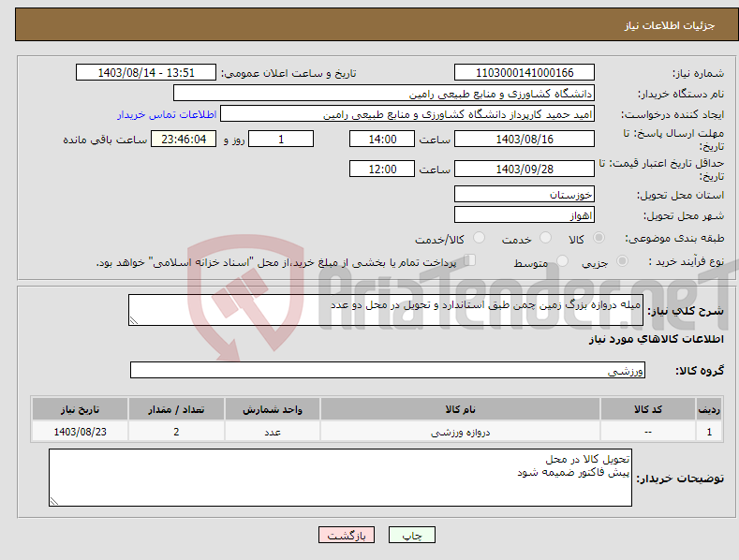Click the response deadline date 1403/08/16
Image resolution: width=739 pixels, height=560 pixels.
tap(525, 139)
